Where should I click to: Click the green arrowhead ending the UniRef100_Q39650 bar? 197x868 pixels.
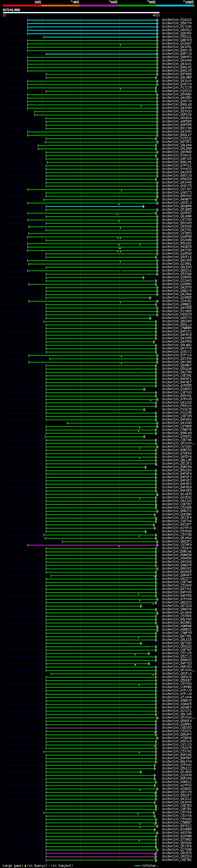tap(144, 277)
